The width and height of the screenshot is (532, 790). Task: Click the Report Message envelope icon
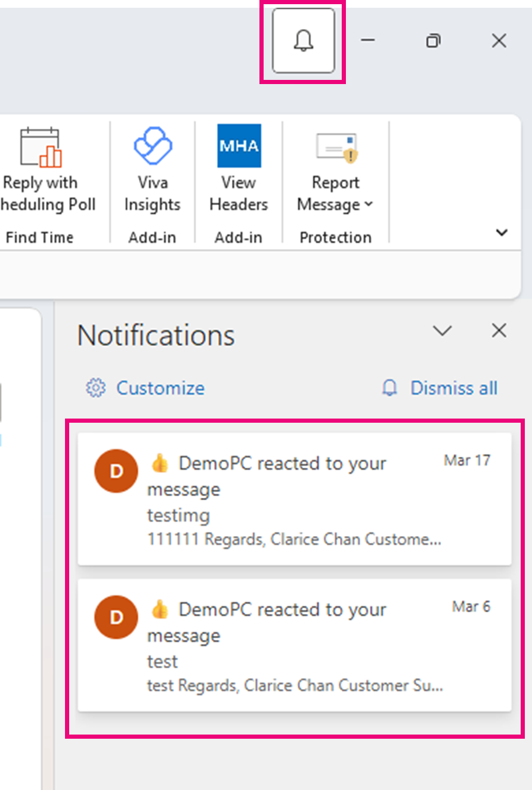coord(335,145)
